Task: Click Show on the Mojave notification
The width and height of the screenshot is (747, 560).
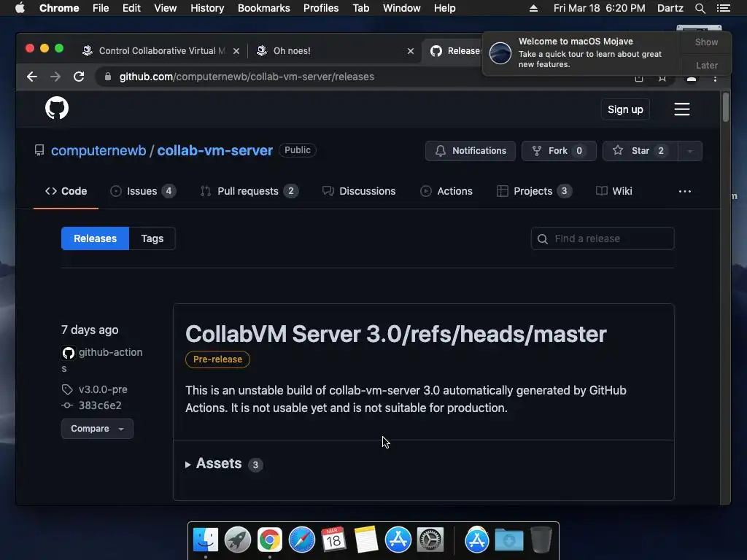Action: [706, 42]
